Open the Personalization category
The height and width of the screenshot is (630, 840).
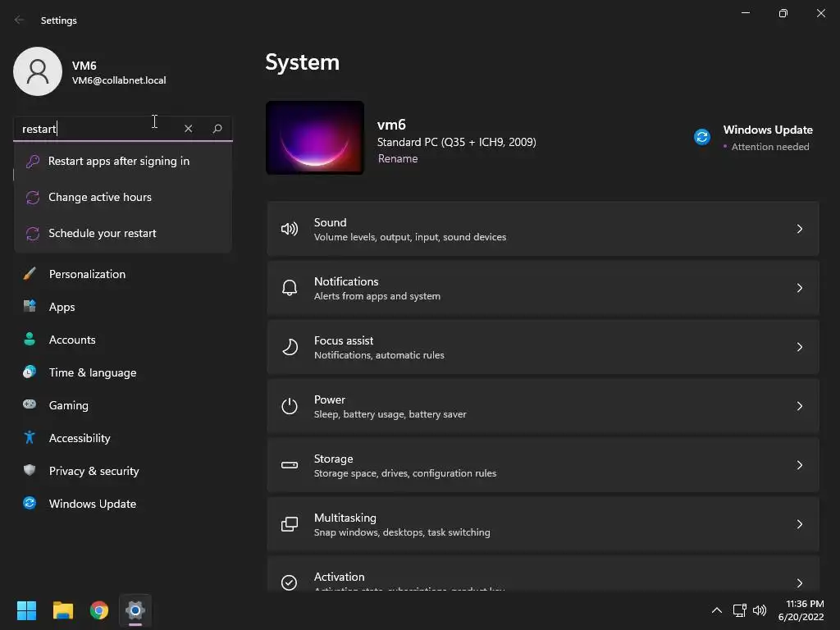[87, 274]
